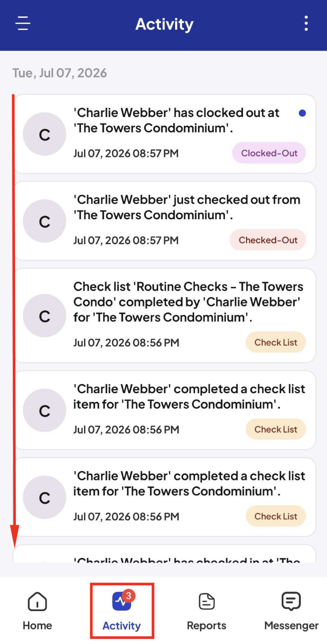Viewport: 327px width, 644px height.
Task: Tap the blue unread dot indicator
Action: (303, 113)
